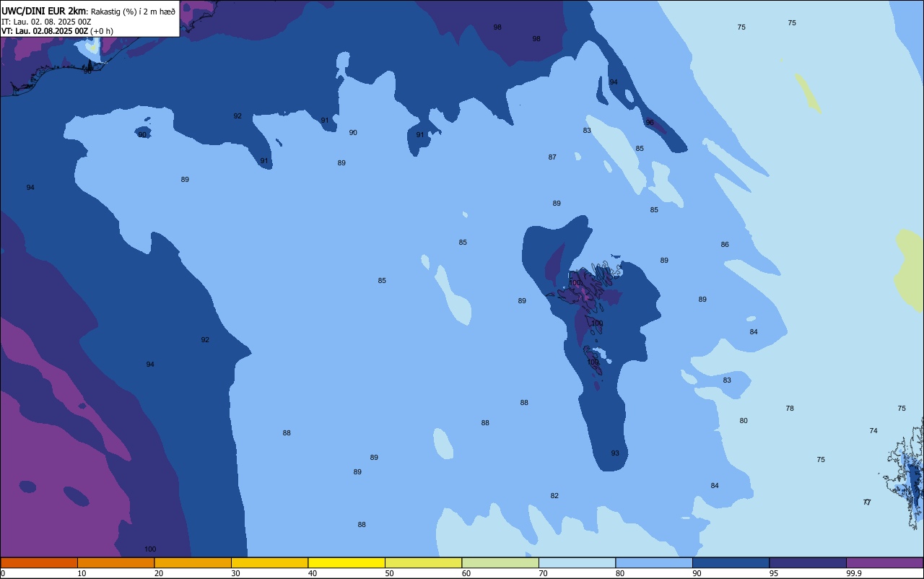
Task: Click the medium blue 90–95 legend segment
Action: (731, 562)
